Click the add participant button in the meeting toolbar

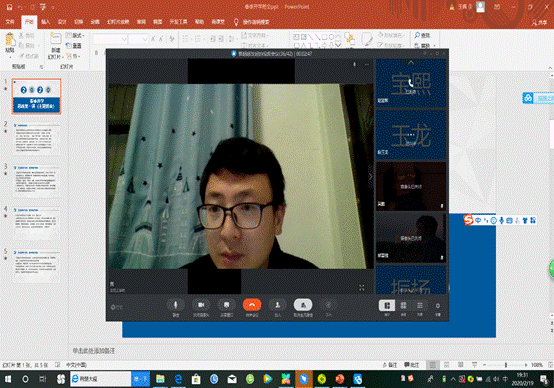[278, 305]
